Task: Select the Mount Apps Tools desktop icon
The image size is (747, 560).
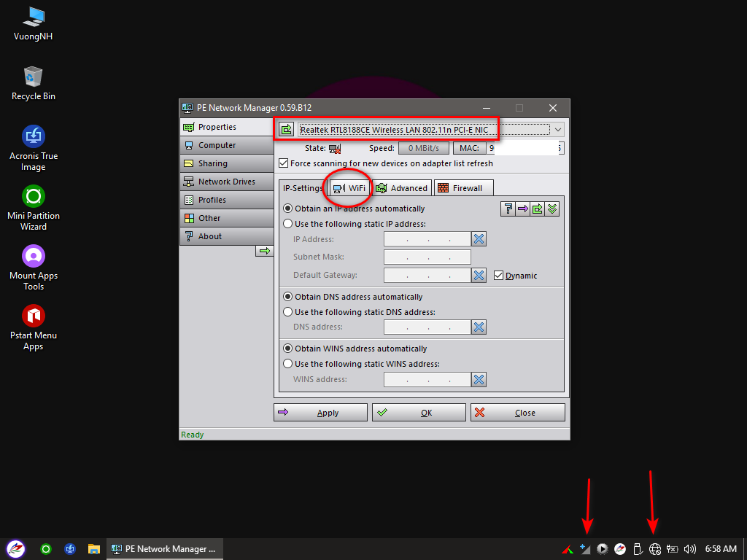Action: click(34, 268)
